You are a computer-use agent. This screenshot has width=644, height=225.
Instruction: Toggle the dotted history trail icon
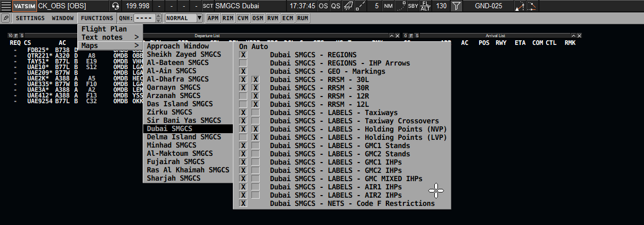(400, 6)
